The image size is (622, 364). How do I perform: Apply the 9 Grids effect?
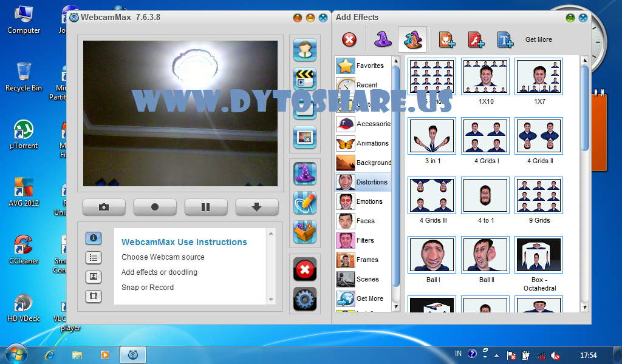pos(539,195)
